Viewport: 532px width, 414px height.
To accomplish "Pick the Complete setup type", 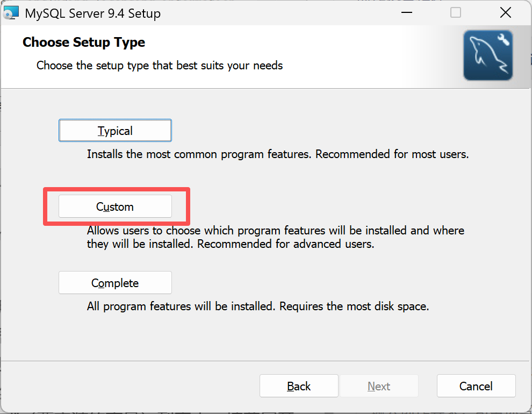I will (115, 283).
